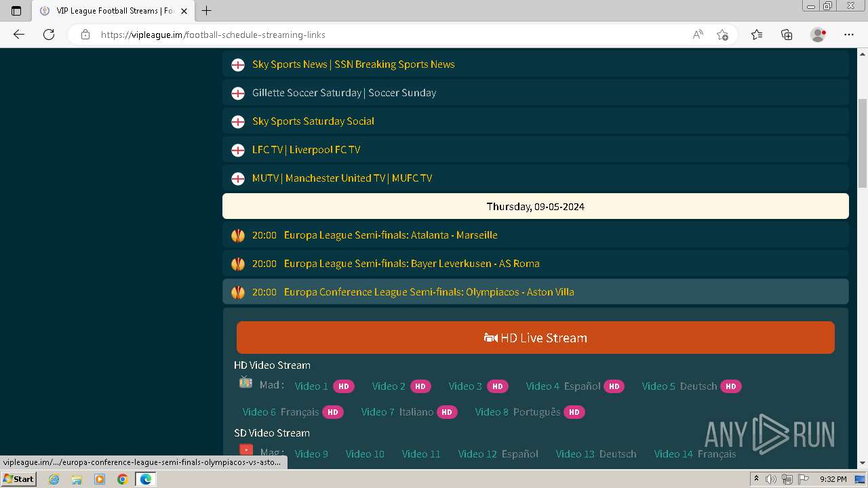Open Read aloud icon in address bar
The image size is (868, 488).
pyautogui.click(x=698, y=35)
